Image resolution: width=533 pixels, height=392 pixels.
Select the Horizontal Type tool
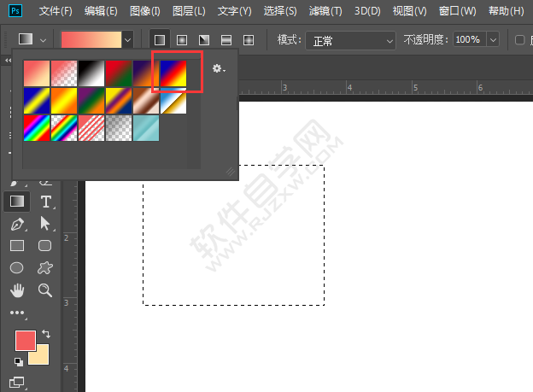coord(45,202)
